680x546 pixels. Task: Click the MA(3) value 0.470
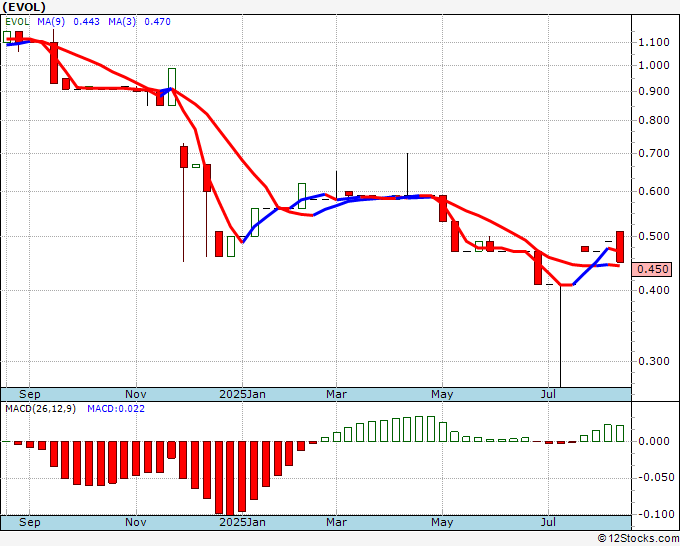157,22
